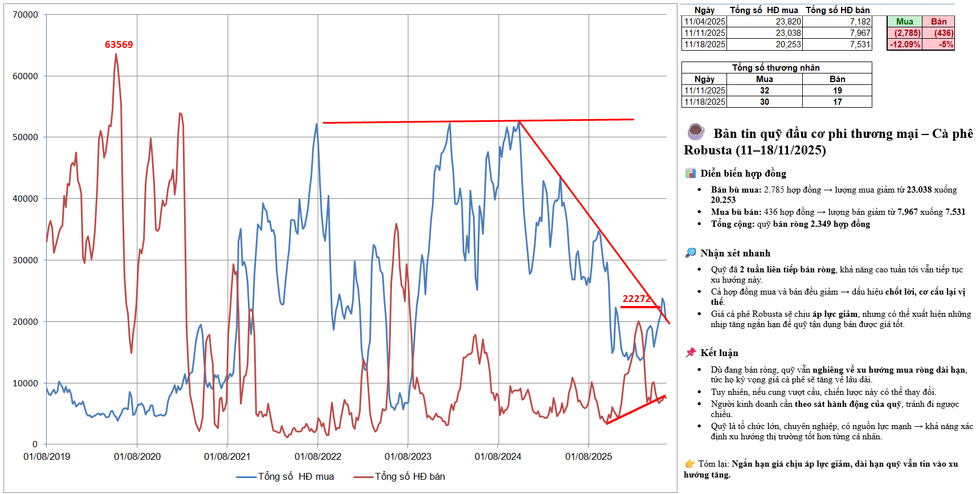Screen dimensions: 980x494
Task: Click the pushpin icon beside Kết luận
Action: pos(691,353)
